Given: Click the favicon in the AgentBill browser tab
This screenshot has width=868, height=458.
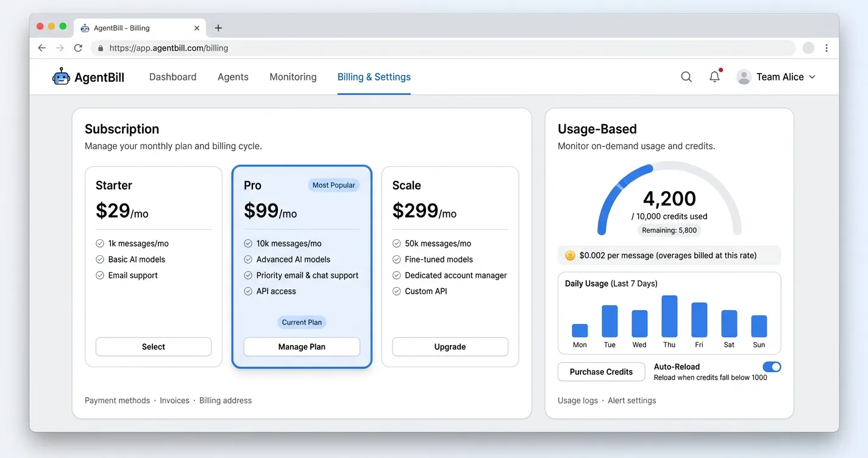Looking at the screenshot, I should [85, 28].
